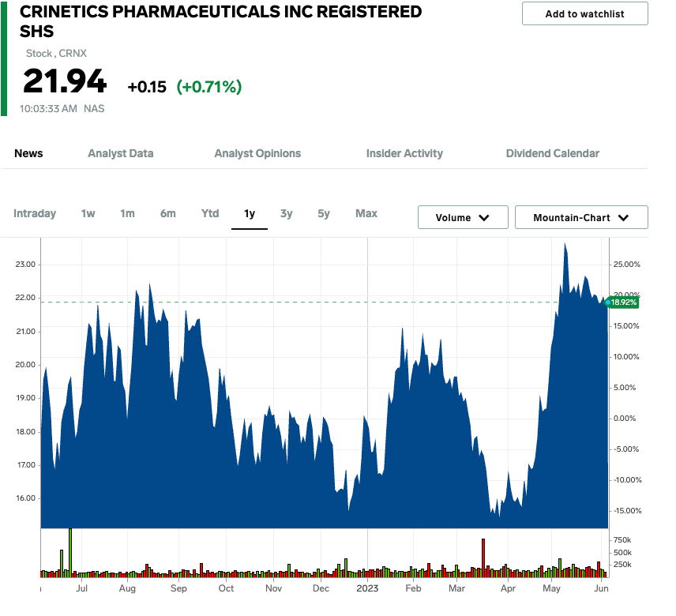Select the 6m time range
This screenshot has height=616, width=676.
167,213
